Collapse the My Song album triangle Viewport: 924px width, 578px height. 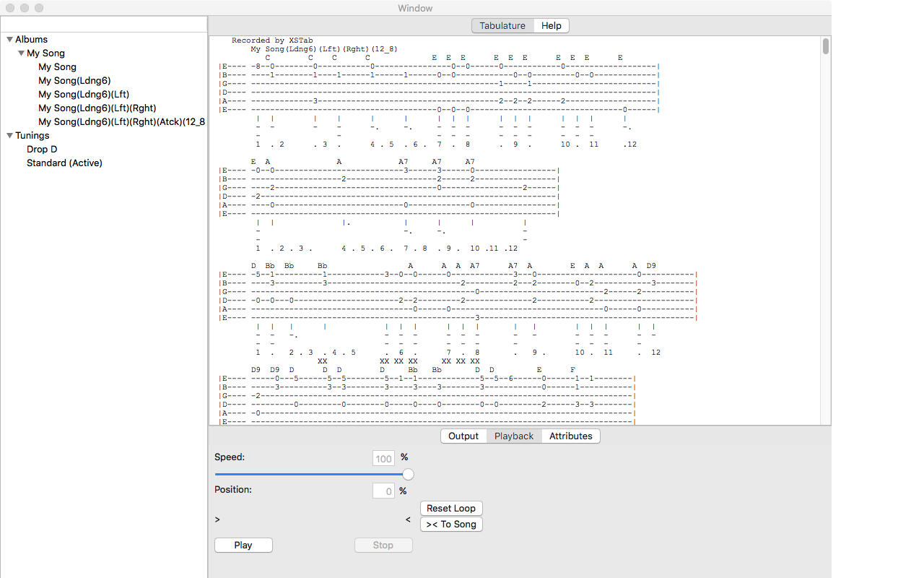coord(21,53)
